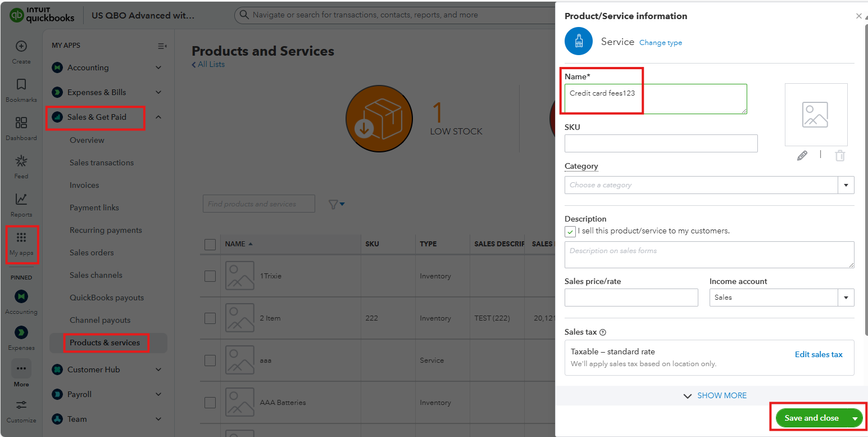Check the select-all checkbox in table header
Viewport: 868px width, 437px height.
point(210,244)
